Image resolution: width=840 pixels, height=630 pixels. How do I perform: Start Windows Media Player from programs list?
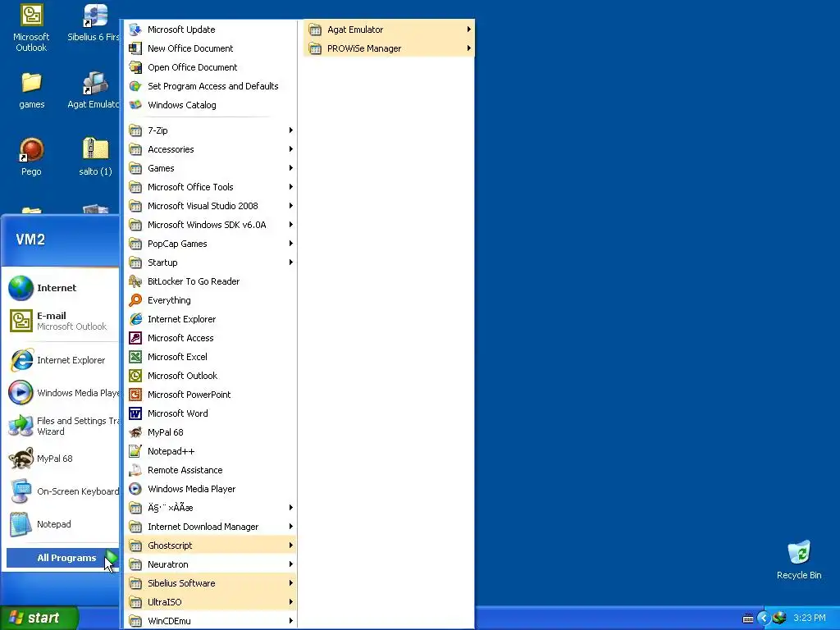coord(210,489)
